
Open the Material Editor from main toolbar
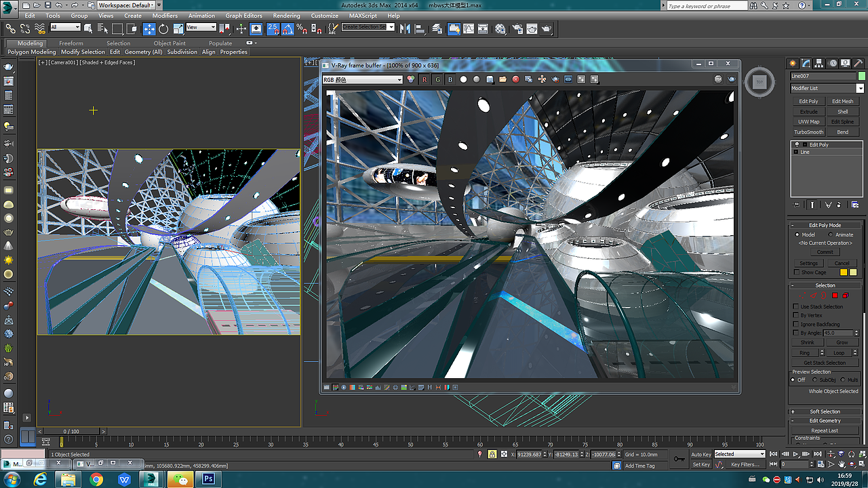tap(500, 28)
